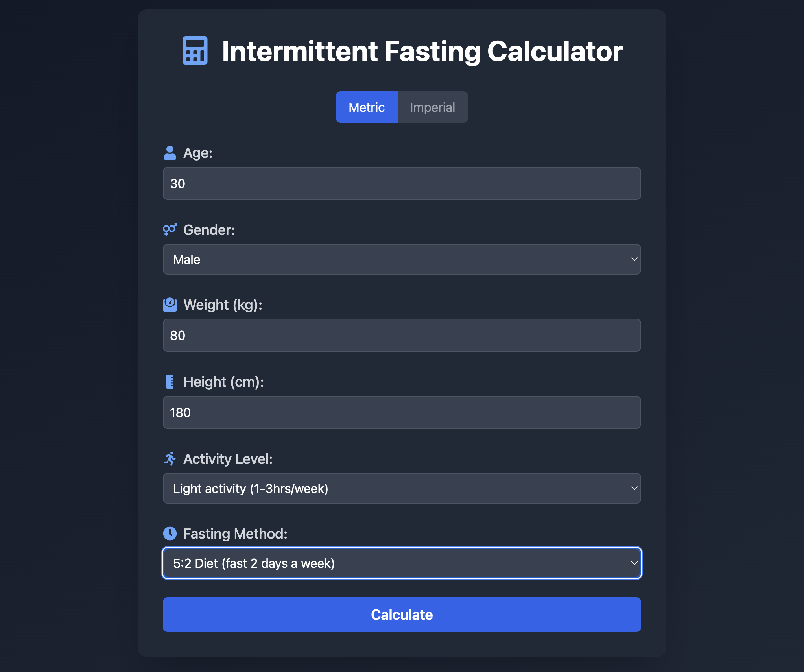
Task: Focus the Height (cm) input field
Action: 402,412
